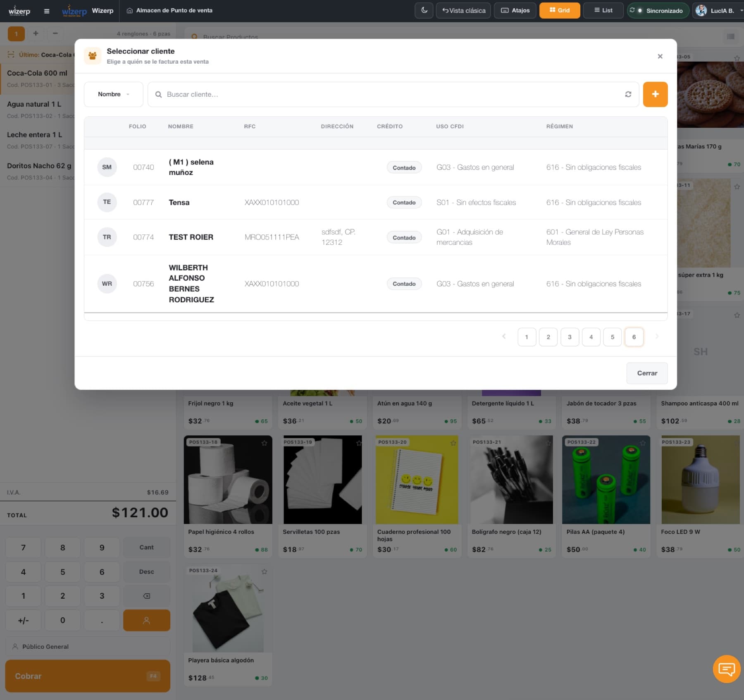Go to page 2 of clients
Viewport: 744px width, 700px height.
click(548, 337)
